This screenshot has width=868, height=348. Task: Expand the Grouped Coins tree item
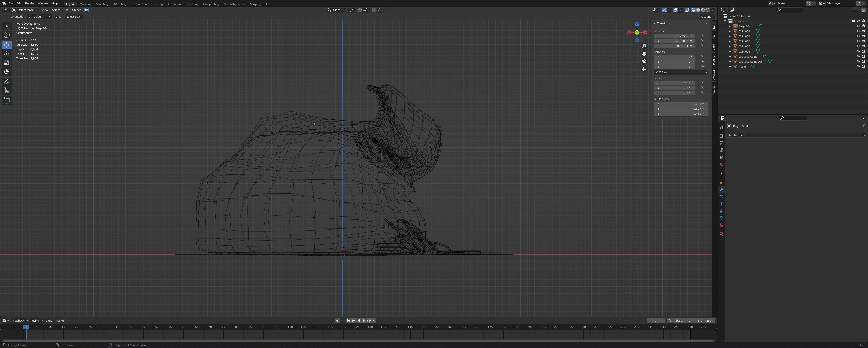pyautogui.click(x=730, y=56)
